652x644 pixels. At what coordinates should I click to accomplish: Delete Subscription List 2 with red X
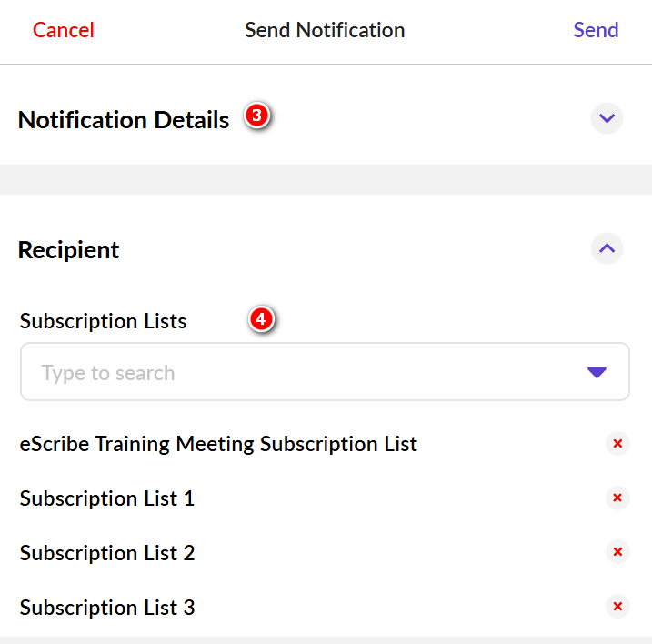click(x=617, y=552)
